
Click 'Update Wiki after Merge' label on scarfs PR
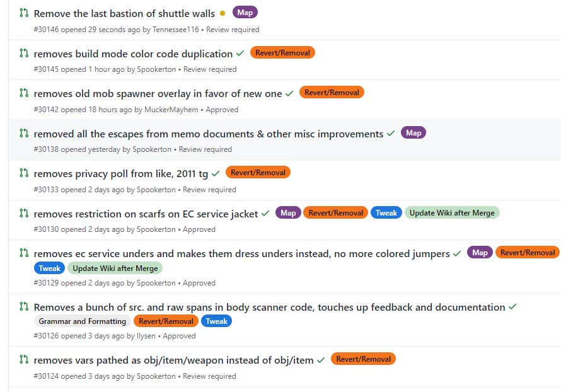tap(452, 213)
